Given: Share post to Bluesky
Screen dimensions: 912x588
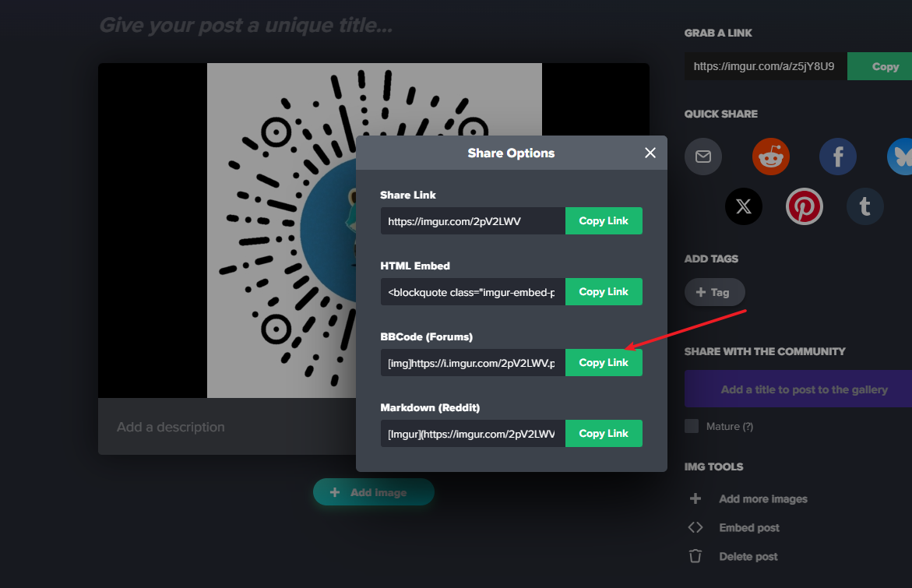Looking at the screenshot, I should (x=902, y=157).
